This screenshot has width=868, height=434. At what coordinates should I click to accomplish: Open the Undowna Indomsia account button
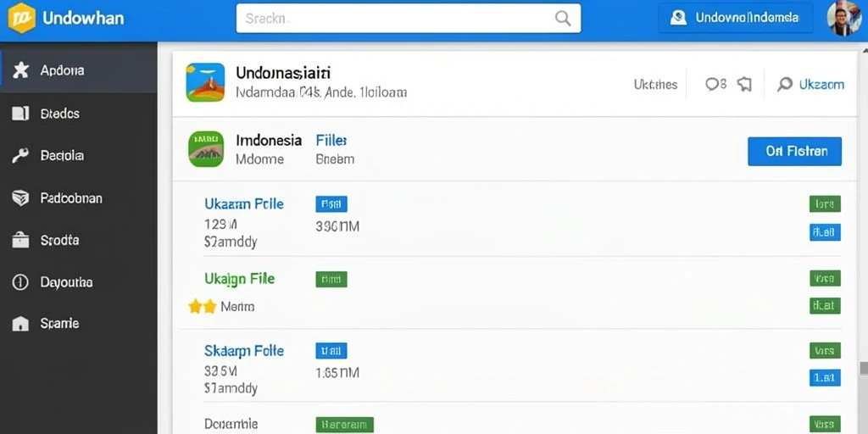[x=735, y=18]
